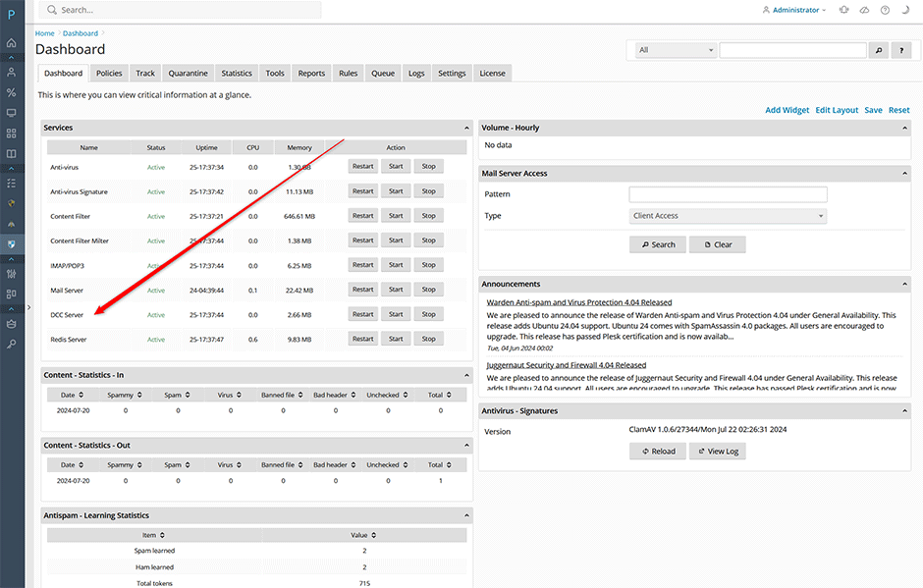The image size is (923, 588).
Task: Stop the Mail Server service
Action: click(x=428, y=290)
